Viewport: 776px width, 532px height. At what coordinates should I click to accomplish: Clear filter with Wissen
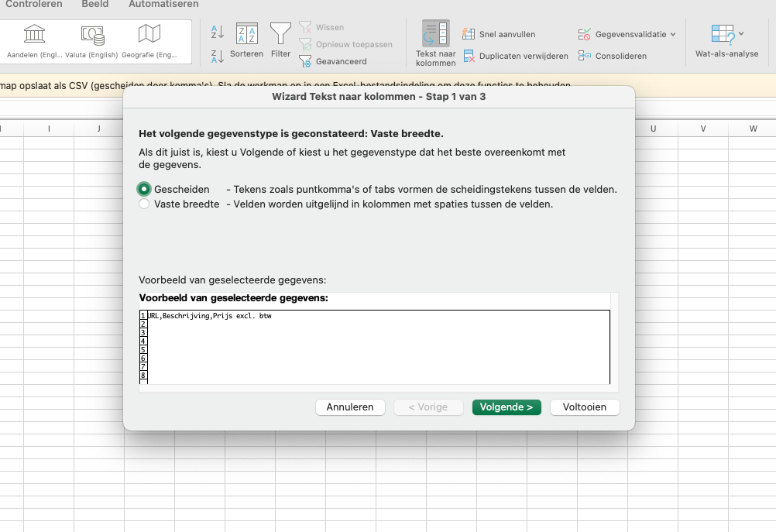coord(321,27)
